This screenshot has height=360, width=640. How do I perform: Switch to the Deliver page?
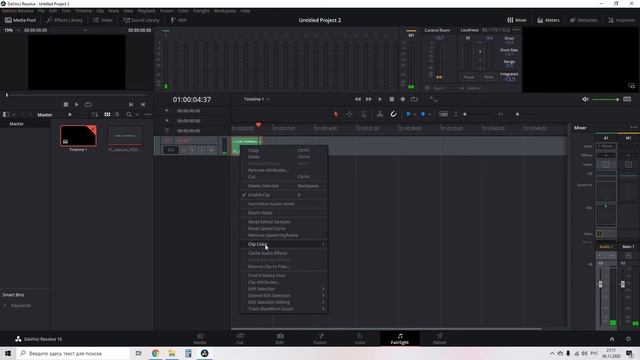(439, 338)
